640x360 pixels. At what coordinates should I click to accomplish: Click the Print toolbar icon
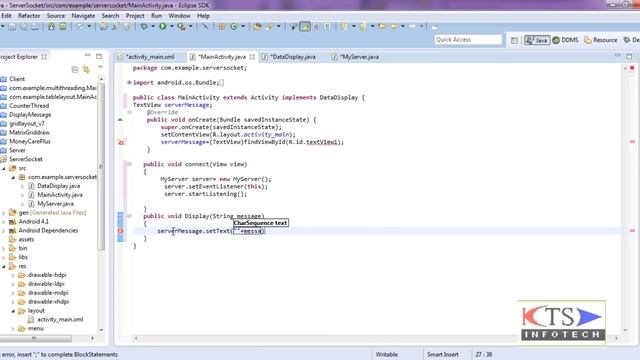(35, 27)
